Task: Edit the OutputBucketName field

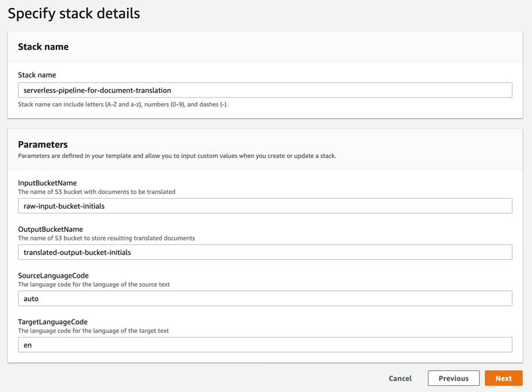Action: (265, 252)
